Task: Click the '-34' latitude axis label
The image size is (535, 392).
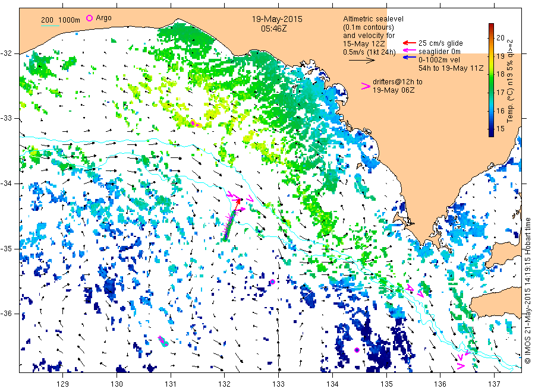Action: coord(6,184)
